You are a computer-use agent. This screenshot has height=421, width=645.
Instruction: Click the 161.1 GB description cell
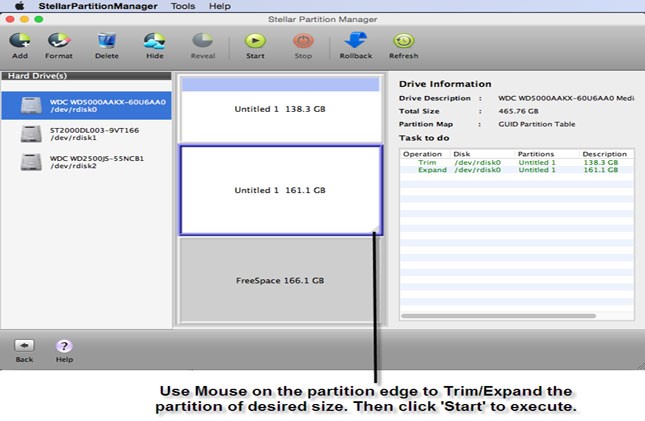(x=601, y=170)
